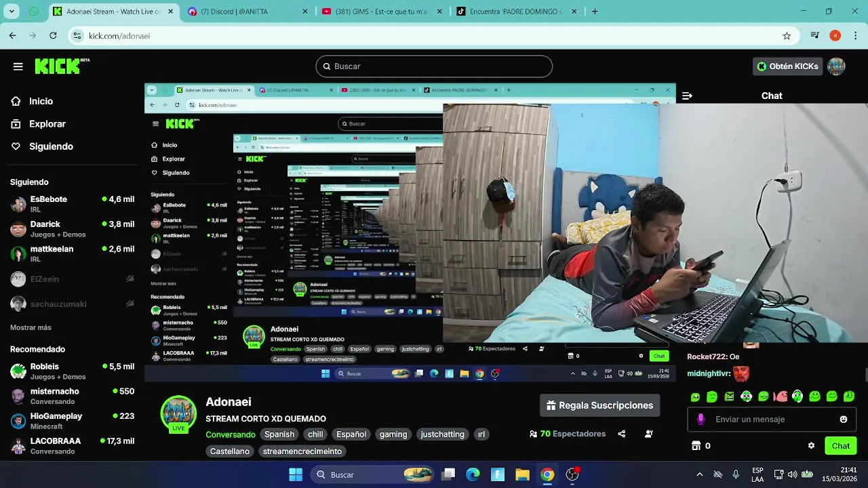This screenshot has height=488, width=868.
Task: Open the user profile avatar on Kick header
Action: 836,66
